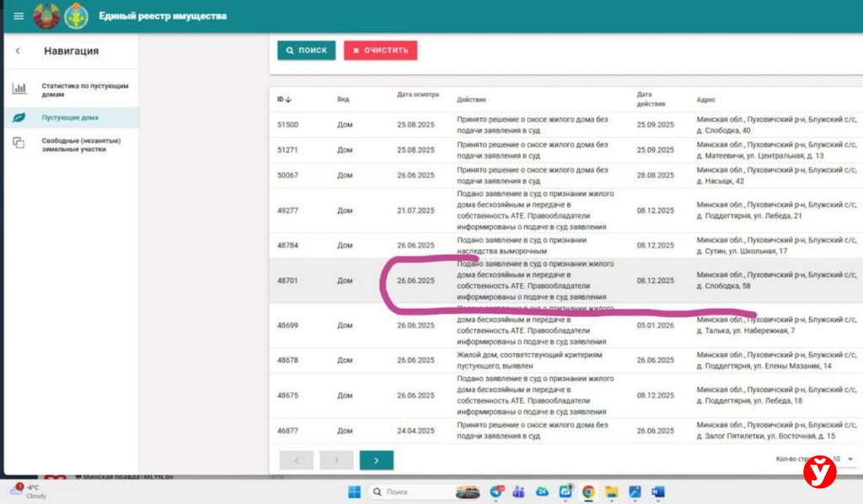Open Windows Start menu in taskbar

[x=354, y=491]
